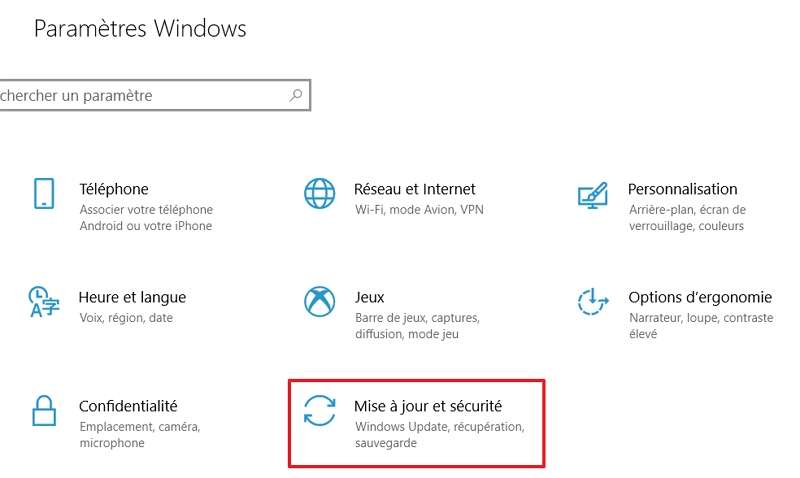The height and width of the screenshot is (478, 800).
Task: Go to Confidentialité settings title
Action: [x=128, y=406]
